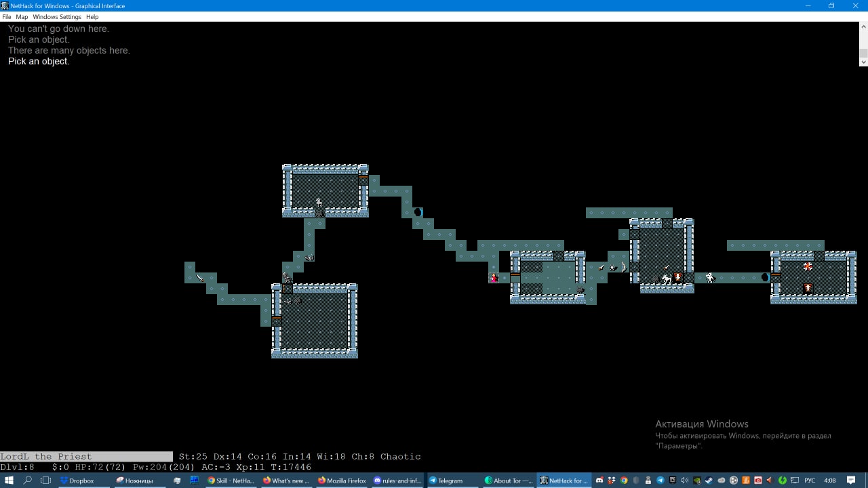Click the red-white monster in the far right room
The image size is (868, 488).
coord(808,267)
